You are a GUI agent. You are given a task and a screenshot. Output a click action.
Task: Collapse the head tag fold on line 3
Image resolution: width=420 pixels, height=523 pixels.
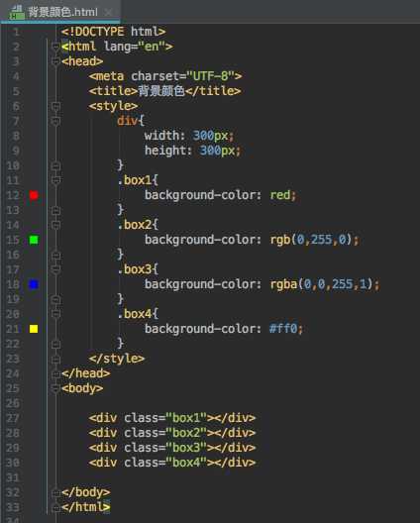[x=56, y=61]
